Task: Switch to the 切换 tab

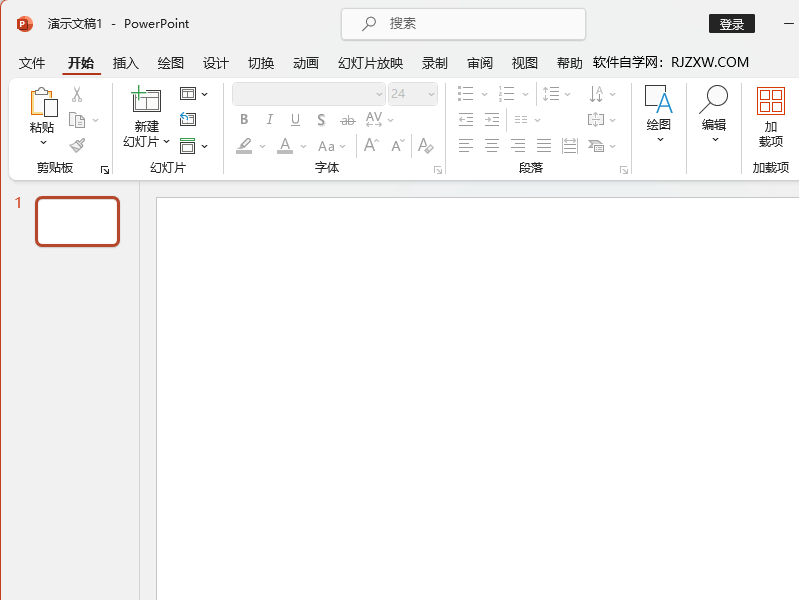Action: (x=261, y=63)
